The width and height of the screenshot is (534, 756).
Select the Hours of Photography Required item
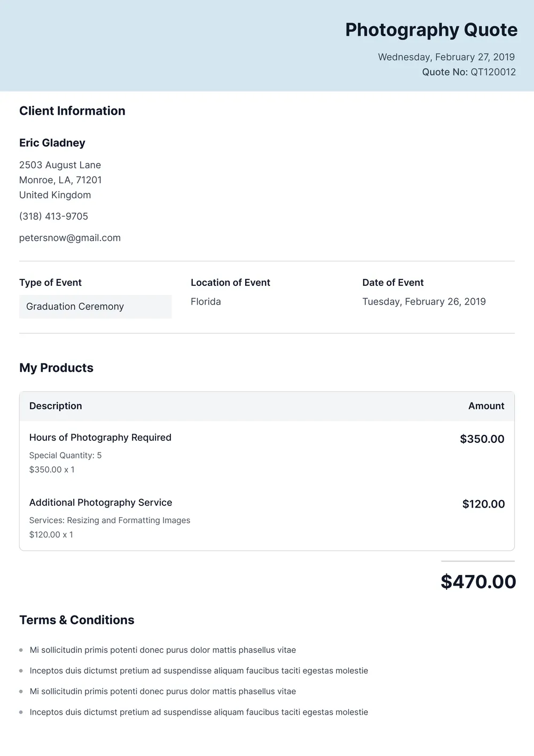100,438
